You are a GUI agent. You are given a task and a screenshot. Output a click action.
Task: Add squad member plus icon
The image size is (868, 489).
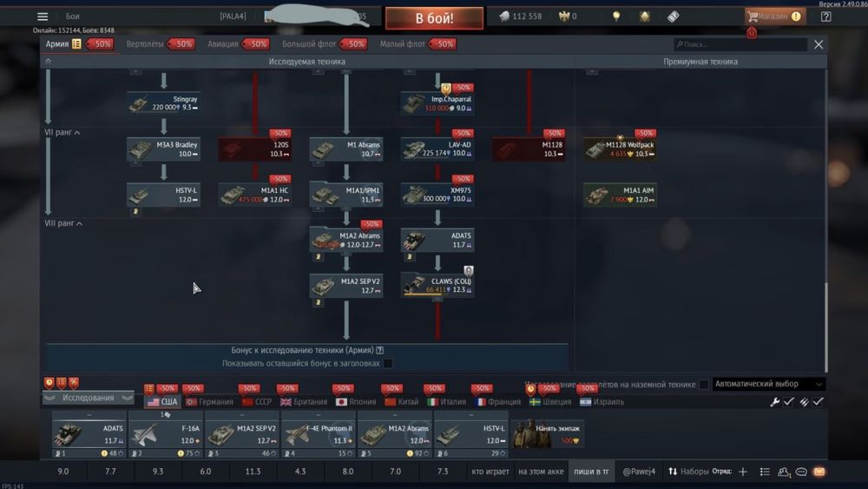pyautogui.click(x=743, y=472)
